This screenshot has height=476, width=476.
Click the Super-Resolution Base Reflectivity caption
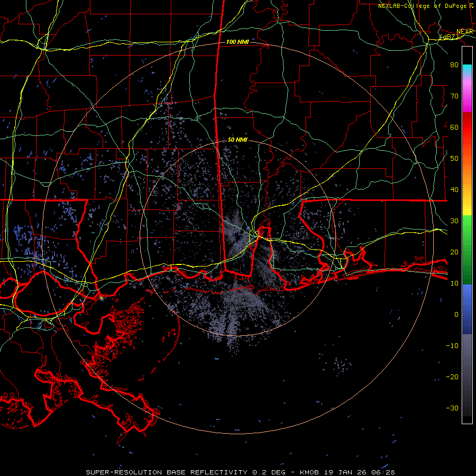click(x=241, y=472)
